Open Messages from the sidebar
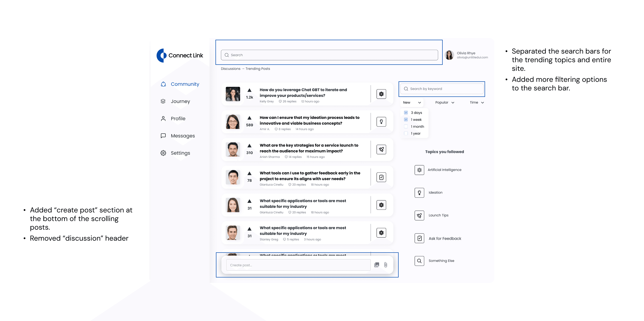The height and width of the screenshot is (321, 644). [183, 136]
